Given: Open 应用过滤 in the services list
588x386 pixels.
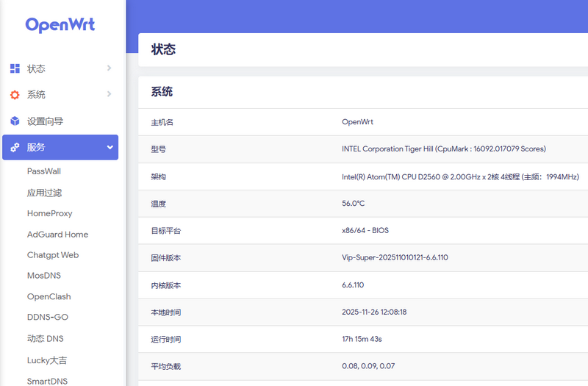Looking at the screenshot, I should point(44,193).
